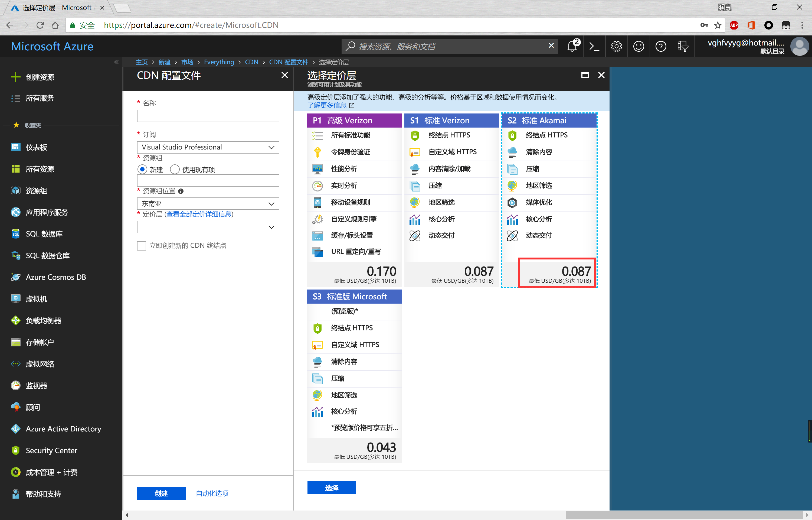Open the 资源组位置 东南亚 dropdown
812x520 pixels.
208,204
